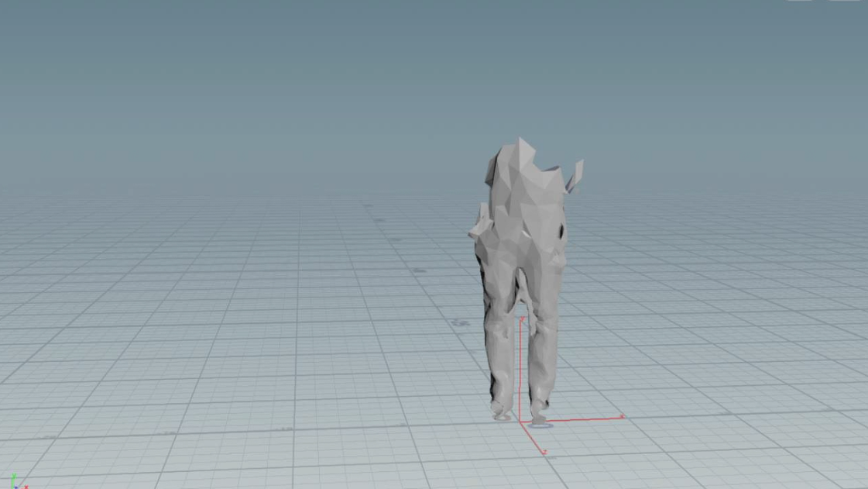Click the red Y-axis handle tip
The width and height of the screenshot is (868, 489).
[522, 319]
